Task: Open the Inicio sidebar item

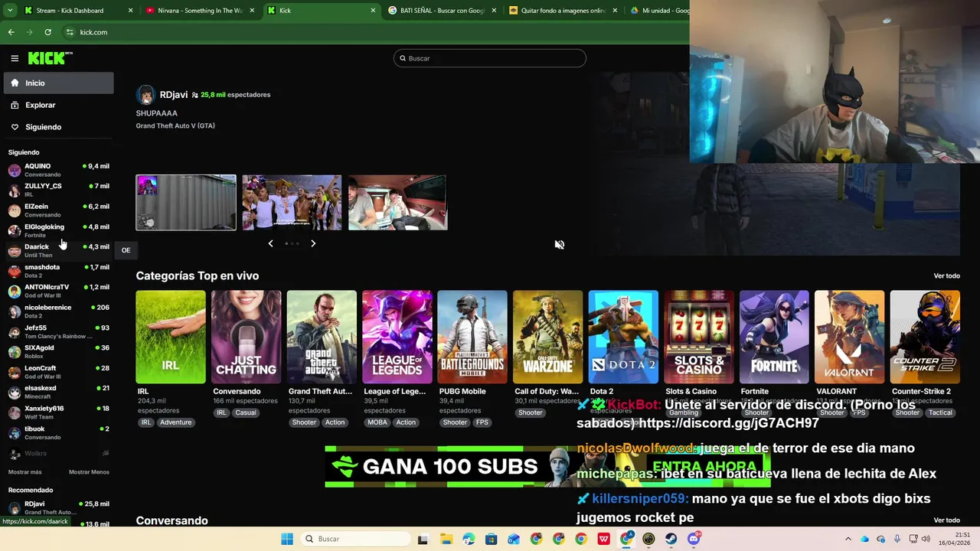Action: 58,83
